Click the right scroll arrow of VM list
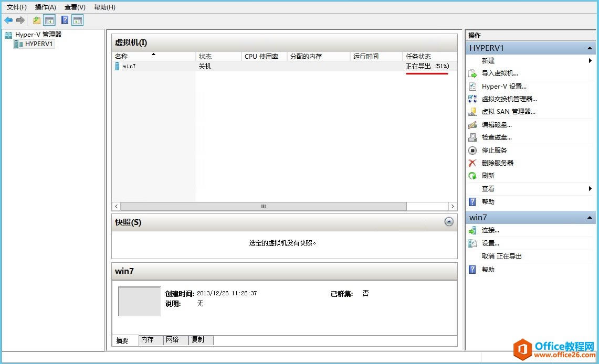 pos(453,207)
